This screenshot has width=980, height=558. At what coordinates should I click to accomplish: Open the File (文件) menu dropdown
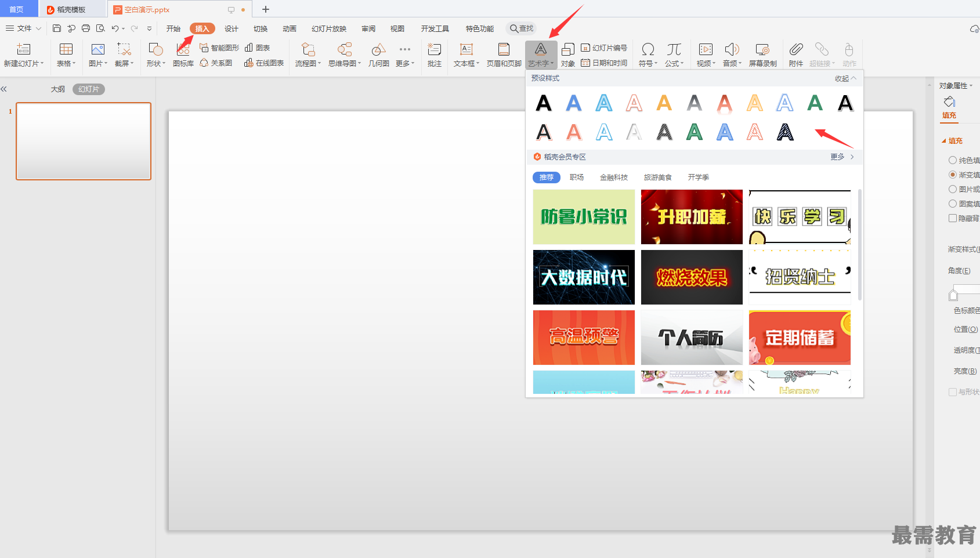[x=23, y=28]
